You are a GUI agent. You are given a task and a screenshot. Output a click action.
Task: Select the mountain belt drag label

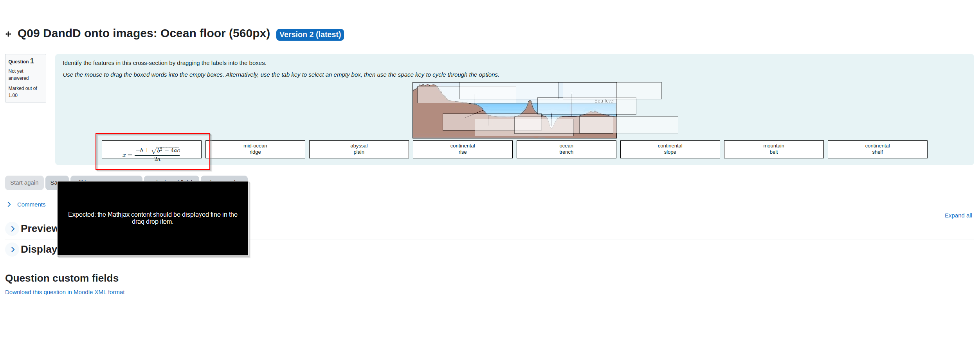coord(774,149)
